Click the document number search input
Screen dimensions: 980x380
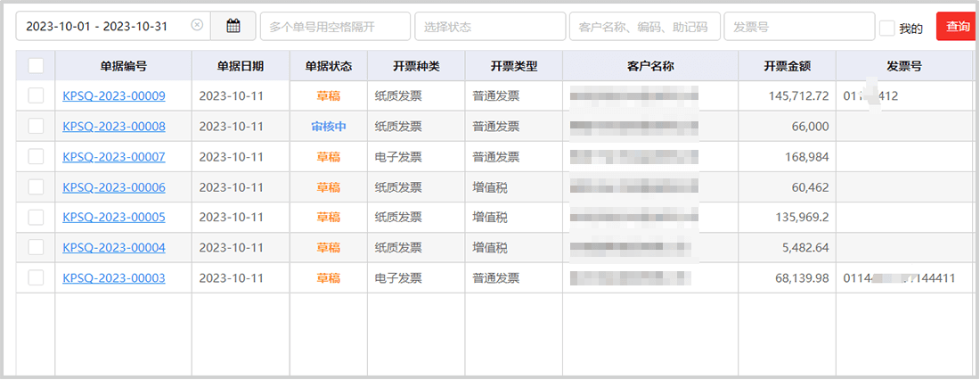335,27
